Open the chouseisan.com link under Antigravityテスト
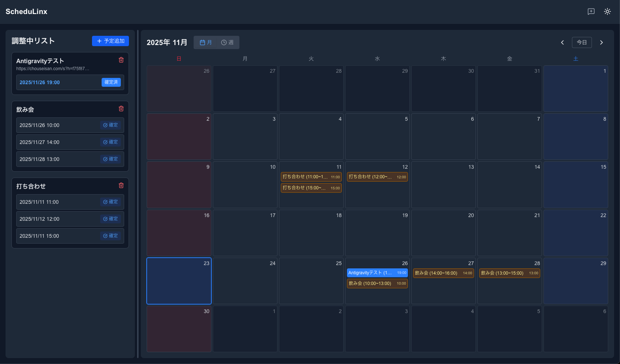620x364 pixels. tap(52, 69)
